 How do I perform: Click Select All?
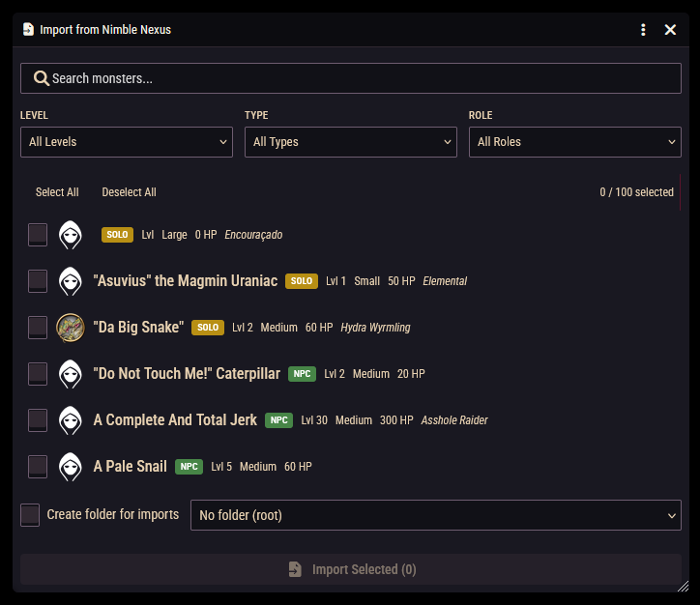click(x=57, y=192)
